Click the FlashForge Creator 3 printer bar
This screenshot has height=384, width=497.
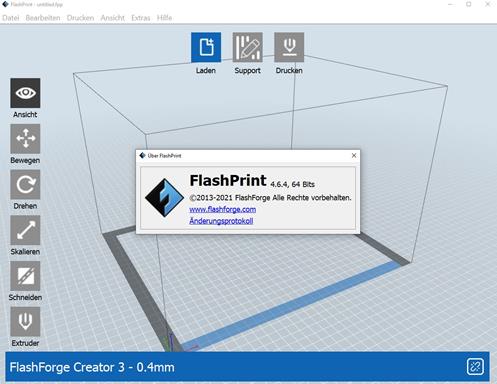coord(247,367)
